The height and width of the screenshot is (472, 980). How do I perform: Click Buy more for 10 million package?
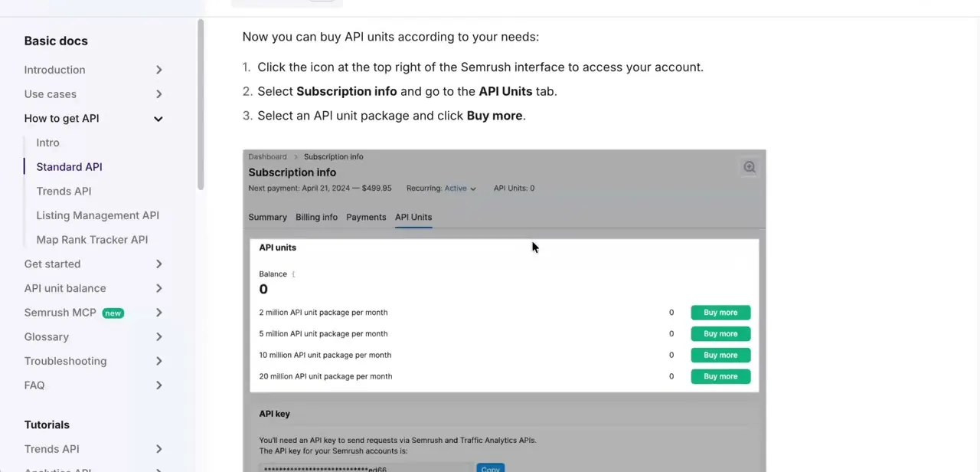720,356
